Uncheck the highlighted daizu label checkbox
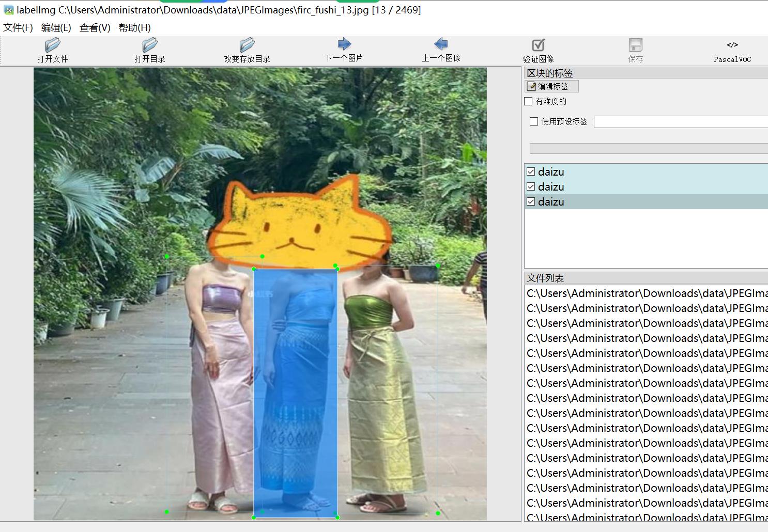Image resolution: width=768 pixels, height=532 pixels. 531,201
